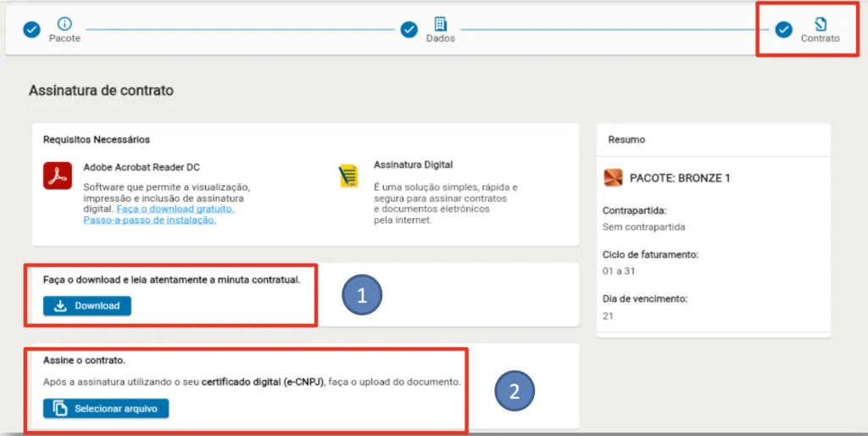Viewport: 868px width, 436px height.
Task: Click the Pacote step checkmark circle
Action: click(x=31, y=30)
